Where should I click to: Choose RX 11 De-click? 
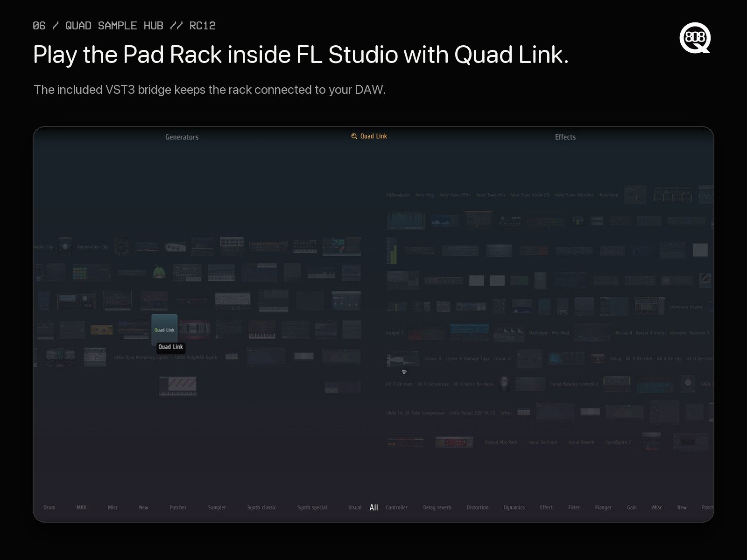click(639, 359)
